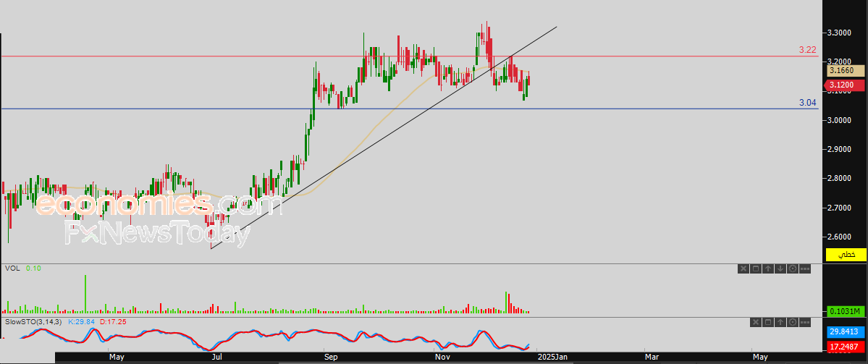
Task: Click the Nov label on time axis
Action: pyautogui.click(x=442, y=357)
